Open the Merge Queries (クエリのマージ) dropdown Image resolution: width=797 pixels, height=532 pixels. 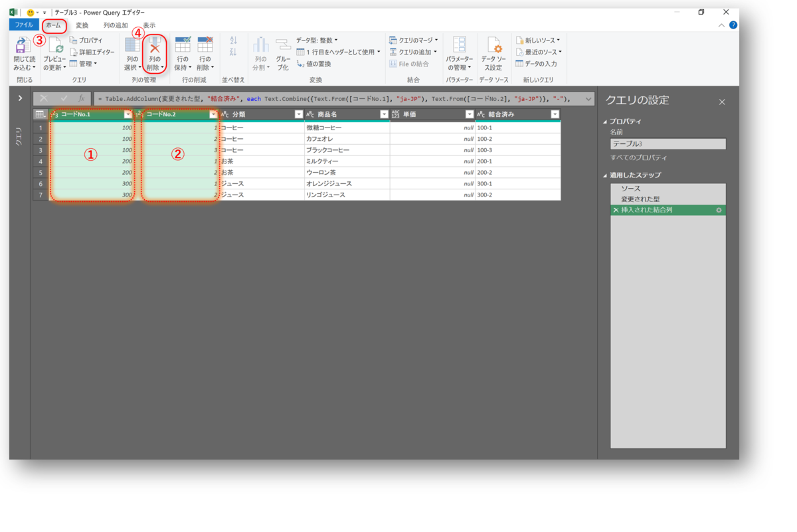413,41
